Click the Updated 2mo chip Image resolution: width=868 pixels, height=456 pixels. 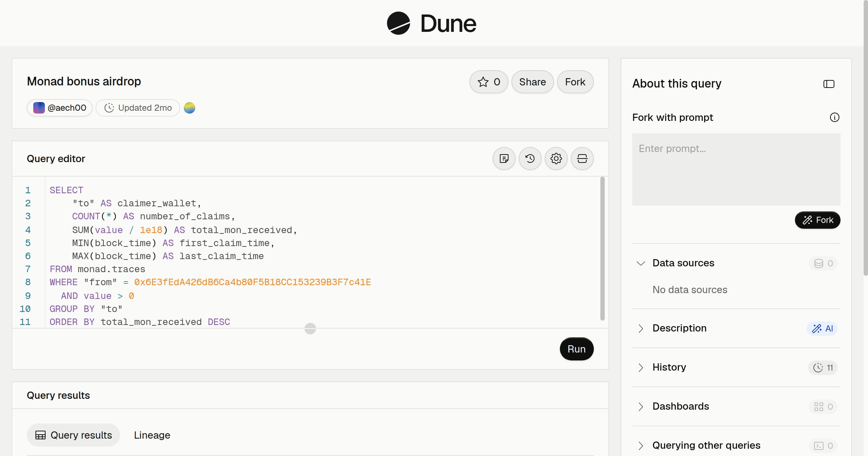tap(138, 108)
